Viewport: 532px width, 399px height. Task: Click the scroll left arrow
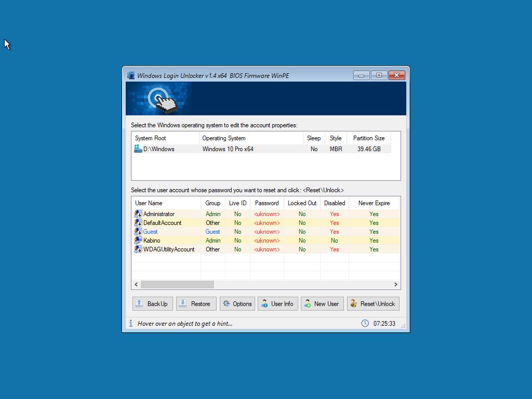136,284
